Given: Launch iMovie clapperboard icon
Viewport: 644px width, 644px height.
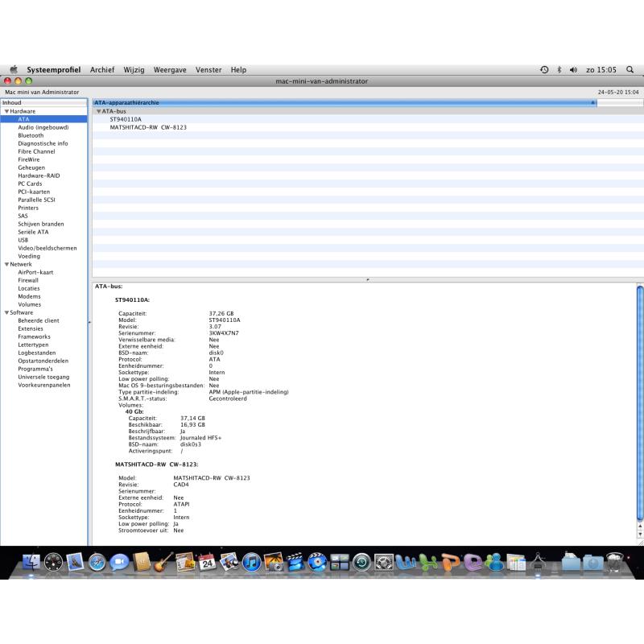Looking at the screenshot, I should click(295, 562).
